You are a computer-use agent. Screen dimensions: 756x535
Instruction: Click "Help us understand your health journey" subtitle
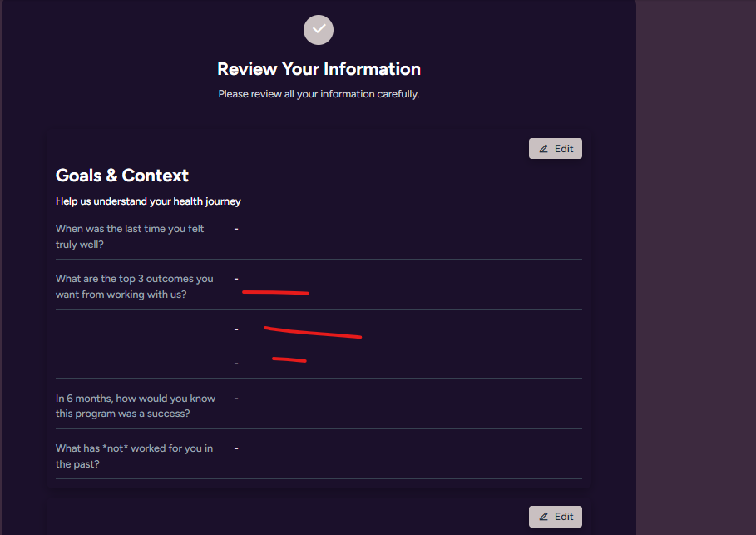pyautogui.click(x=148, y=201)
